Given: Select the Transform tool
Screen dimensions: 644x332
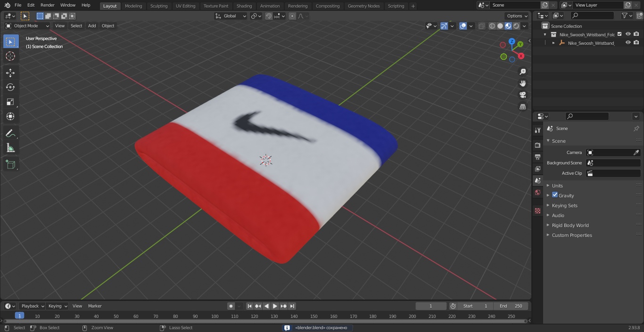Looking at the screenshot, I should [10, 116].
